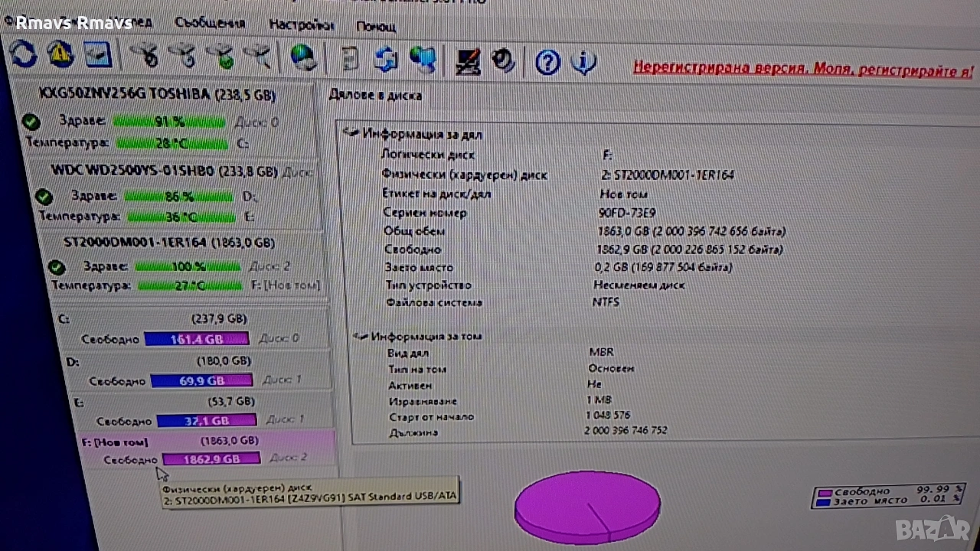
Task: Click the 69.9 GB free space bar
Action: point(201,380)
